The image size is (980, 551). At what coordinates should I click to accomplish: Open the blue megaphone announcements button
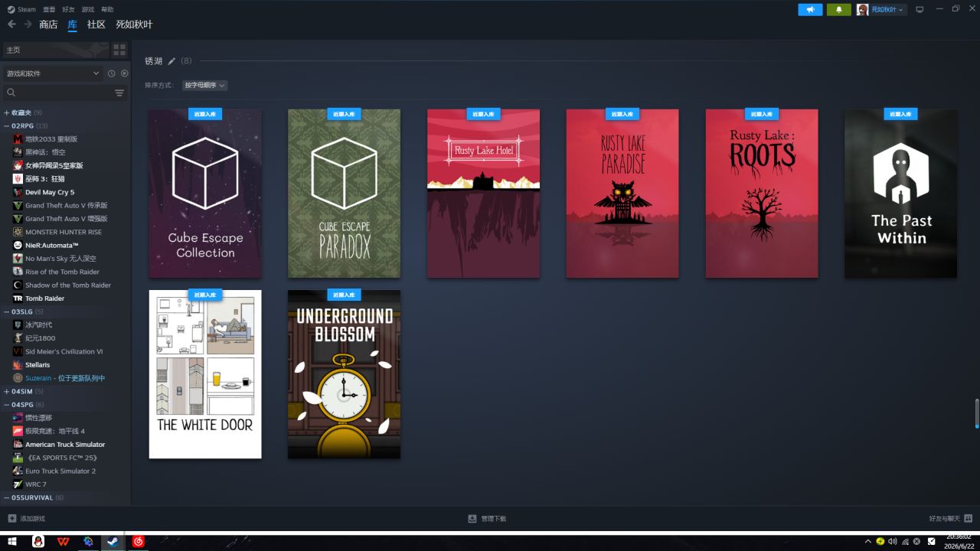click(x=810, y=9)
